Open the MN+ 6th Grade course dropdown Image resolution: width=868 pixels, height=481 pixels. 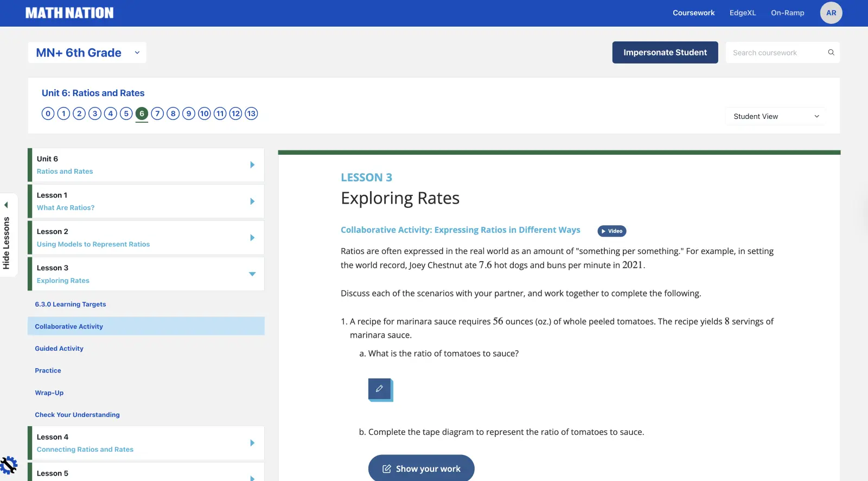87,53
